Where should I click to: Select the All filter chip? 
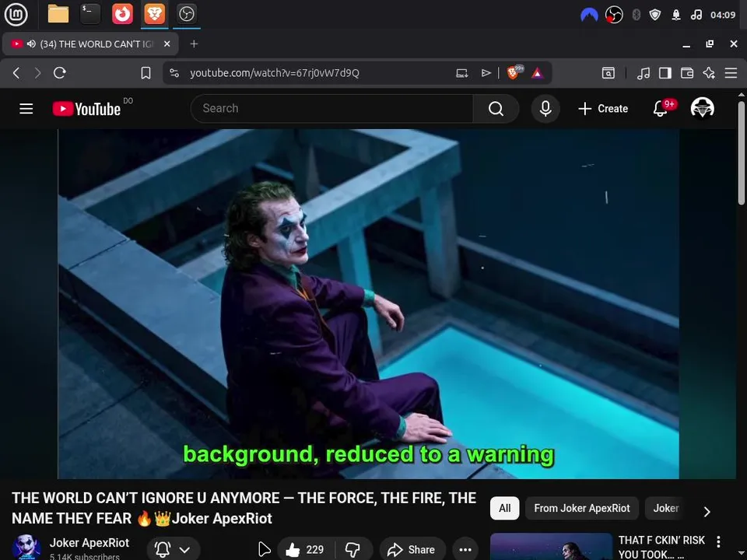(504, 508)
